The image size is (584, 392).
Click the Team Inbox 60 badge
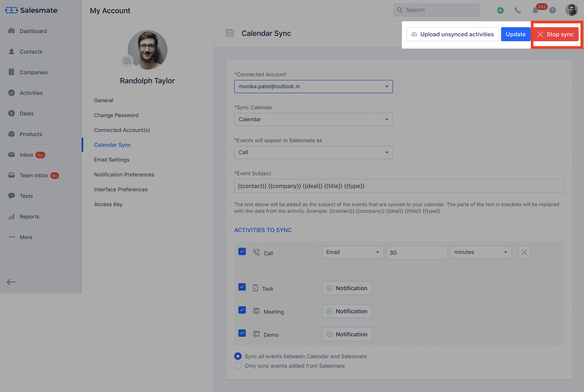[54, 176]
